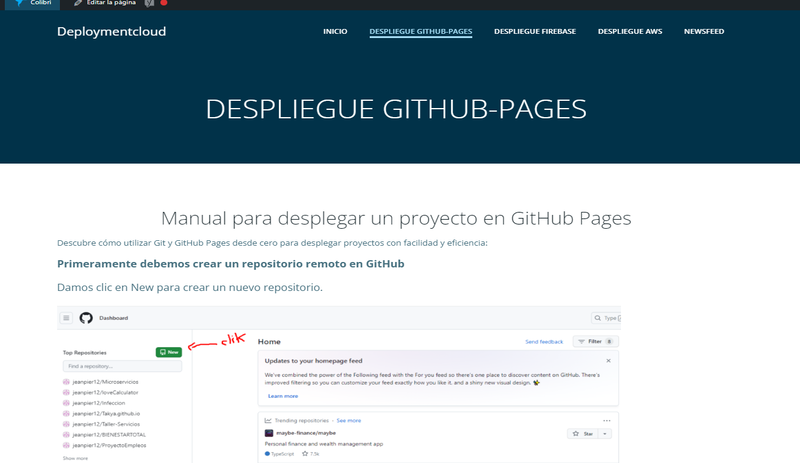The height and width of the screenshot is (463, 800).
Task: Click the maybe-finance repository avatar icon
Action: coord(269,433)
